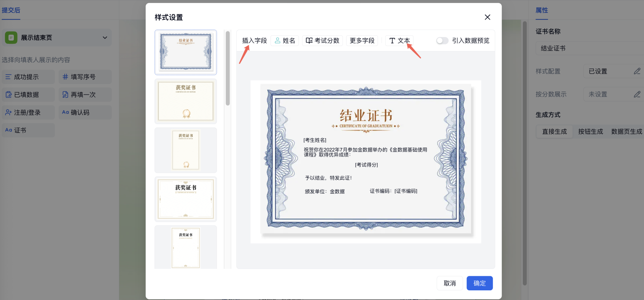Click the pencil icon next to 样式配置
The height and width of the screenshot is (300, 644).
(637, 71)
